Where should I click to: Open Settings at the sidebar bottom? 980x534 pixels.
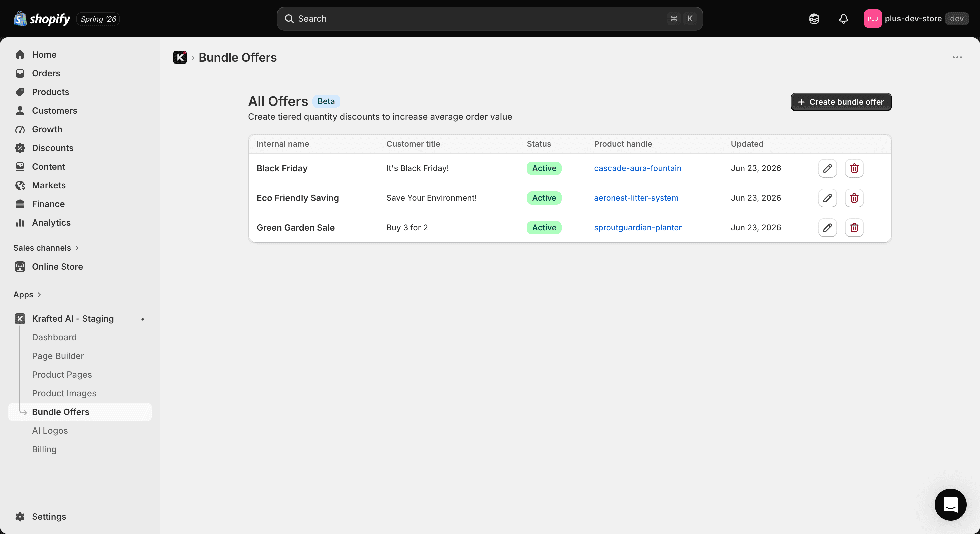[x=49, y=517]
